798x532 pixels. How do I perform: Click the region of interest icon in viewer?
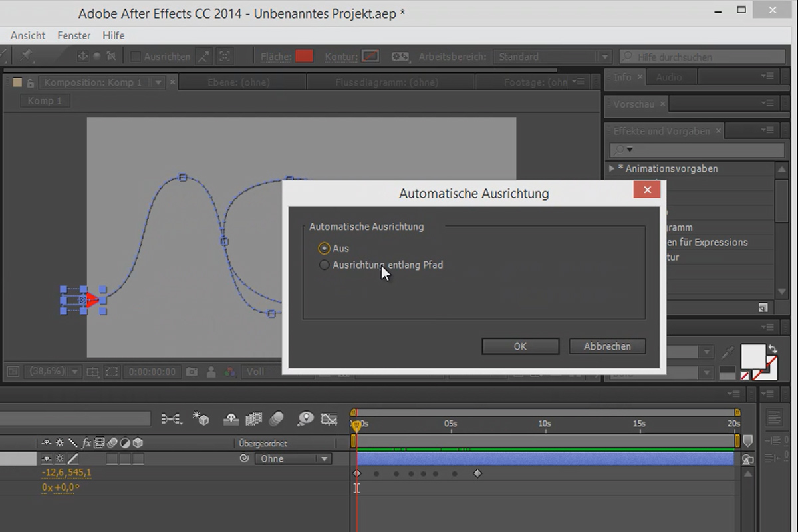pyautogui.click(x=112, y=372)
